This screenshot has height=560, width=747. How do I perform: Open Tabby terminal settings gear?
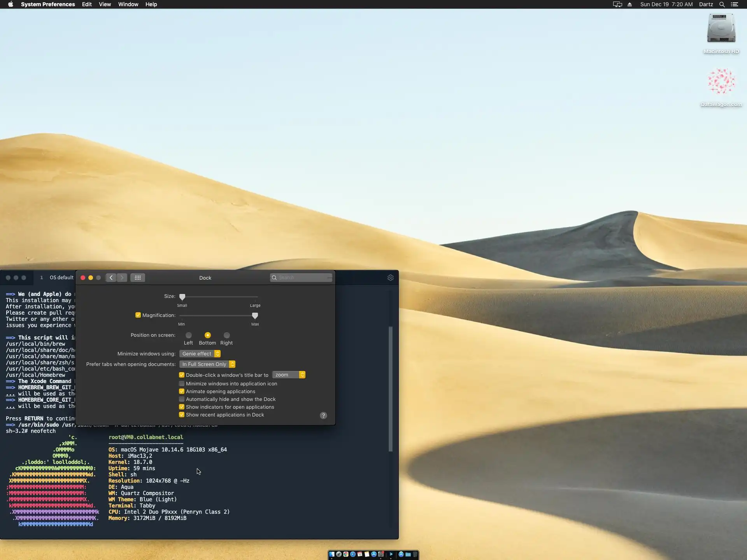391,278
